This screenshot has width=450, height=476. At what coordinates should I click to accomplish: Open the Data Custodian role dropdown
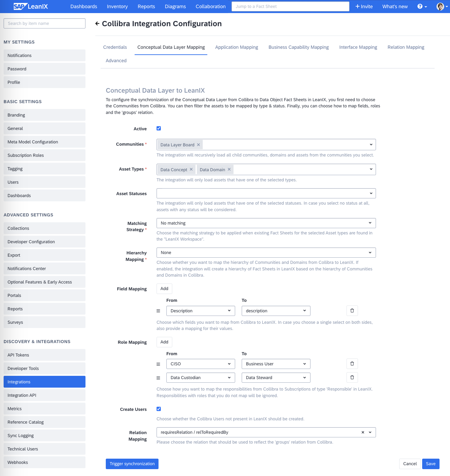click(x=201, y=377)
